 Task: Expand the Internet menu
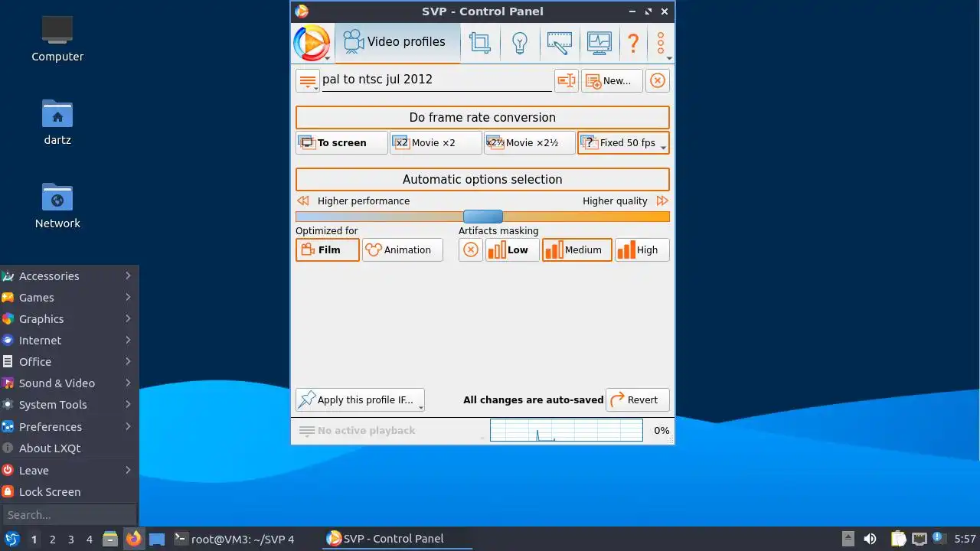pos(69,341)
